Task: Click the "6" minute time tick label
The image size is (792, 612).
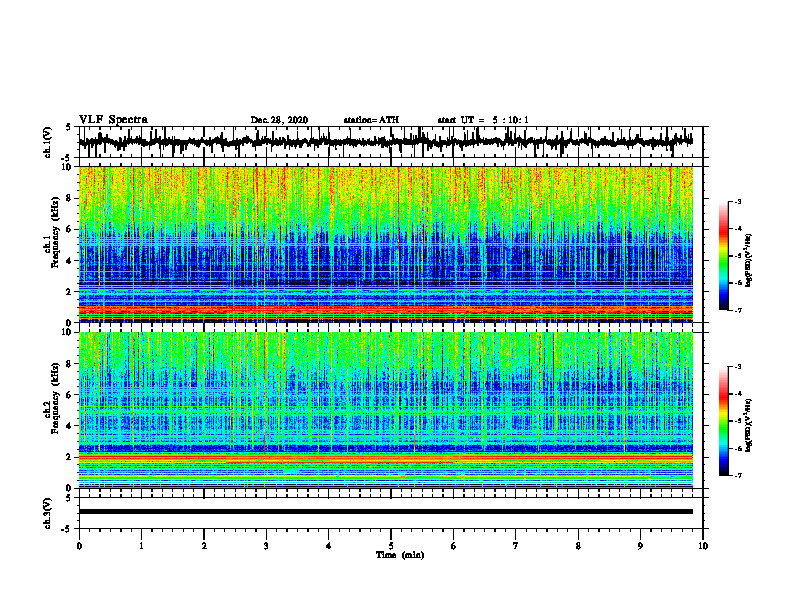Action: [454, 546]
